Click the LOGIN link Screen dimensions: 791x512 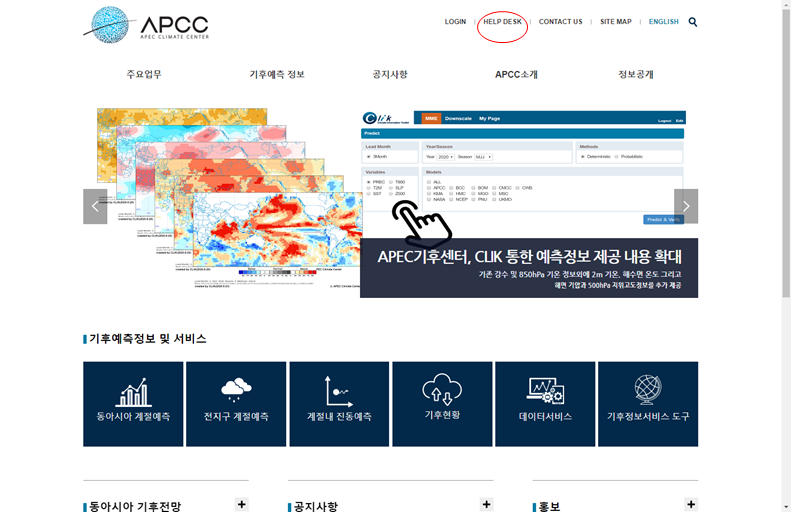pos(455,22)
